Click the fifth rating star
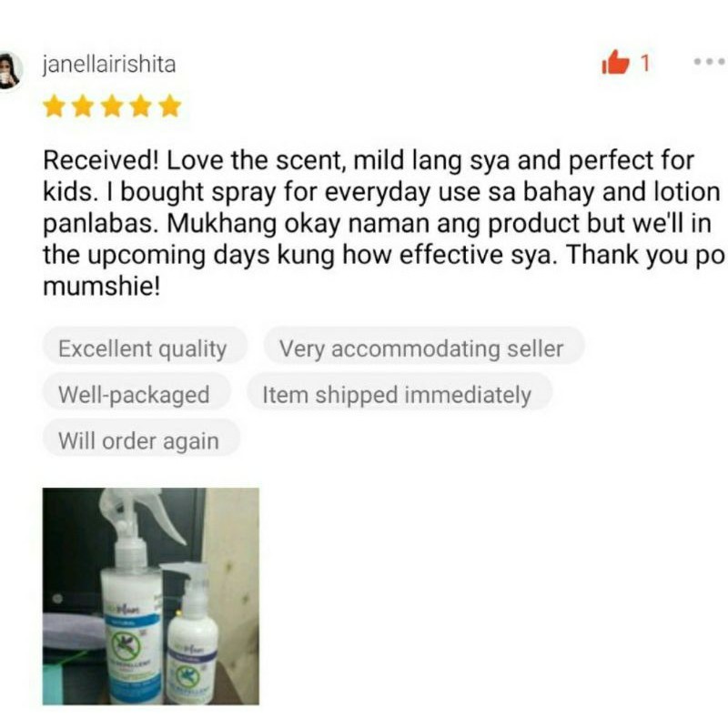Viewport: 728px width, 728px height. [169, 106]
